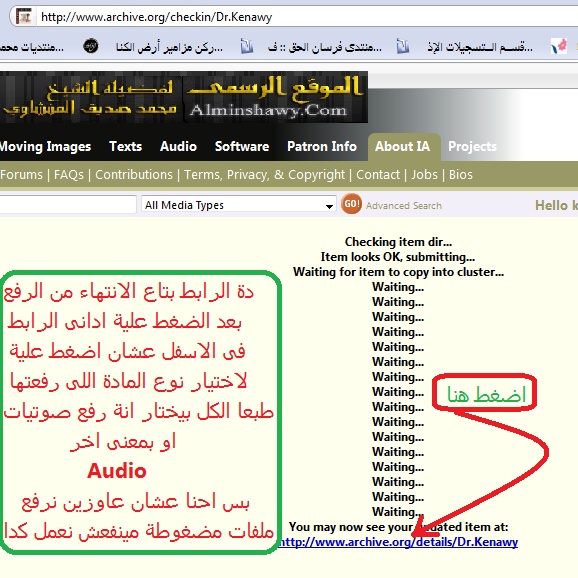Click the Advanced Search link
Image resolution: width=578 pixels, height=578 pixels.
pos(404,206)
